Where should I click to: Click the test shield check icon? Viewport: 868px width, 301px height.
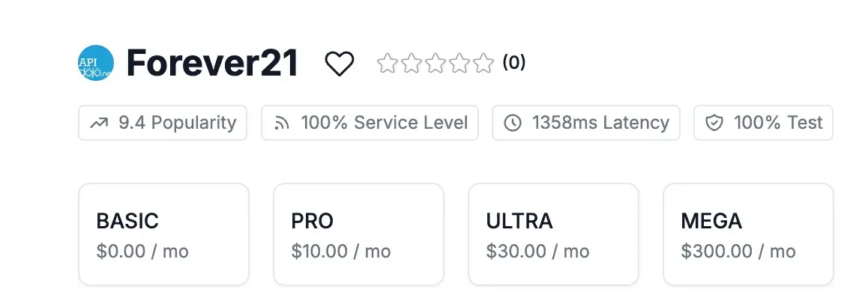pos(714,123)
